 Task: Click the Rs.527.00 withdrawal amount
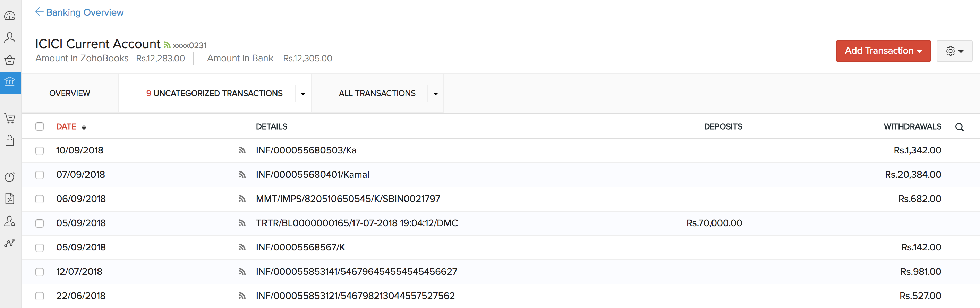(x=920, y=296)
